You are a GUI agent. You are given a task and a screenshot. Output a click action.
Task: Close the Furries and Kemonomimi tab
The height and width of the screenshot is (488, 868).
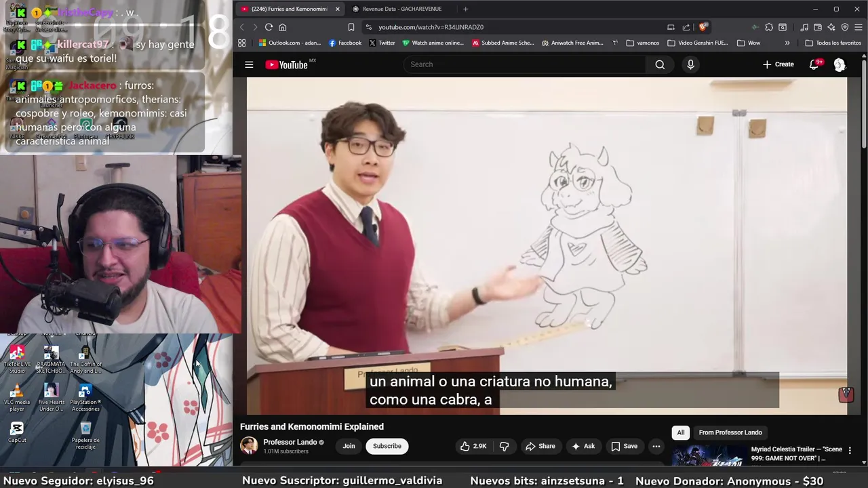(x=337, y=9)
